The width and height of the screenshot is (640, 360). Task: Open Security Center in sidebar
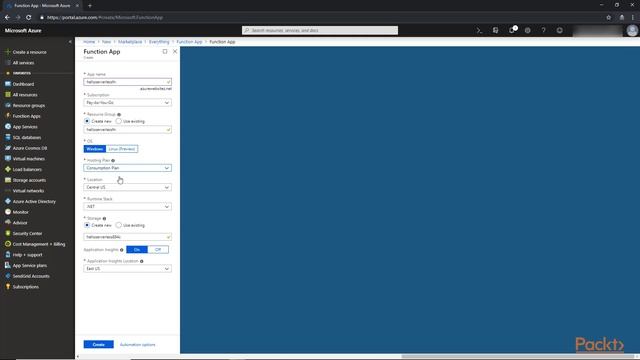click(x=24, y=233)
